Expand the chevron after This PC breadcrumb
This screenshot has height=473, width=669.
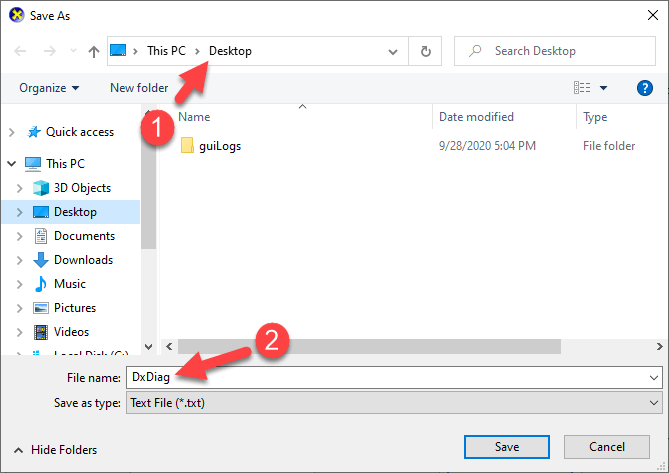click(x=197, y=51)
